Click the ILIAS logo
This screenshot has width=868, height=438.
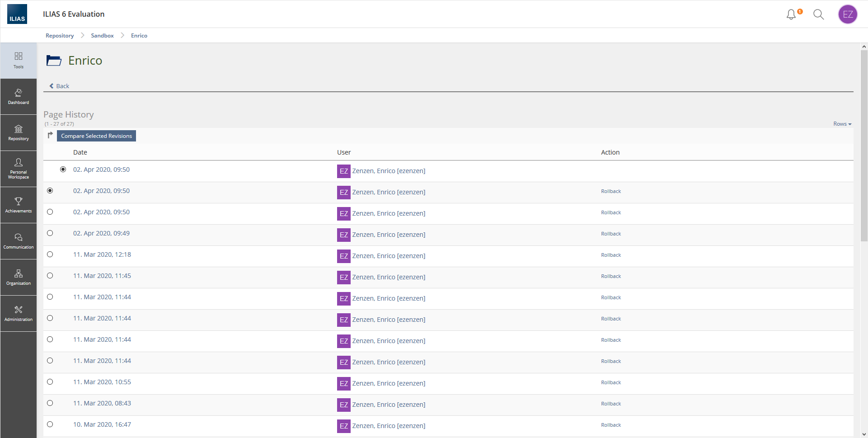pos(17,14)
